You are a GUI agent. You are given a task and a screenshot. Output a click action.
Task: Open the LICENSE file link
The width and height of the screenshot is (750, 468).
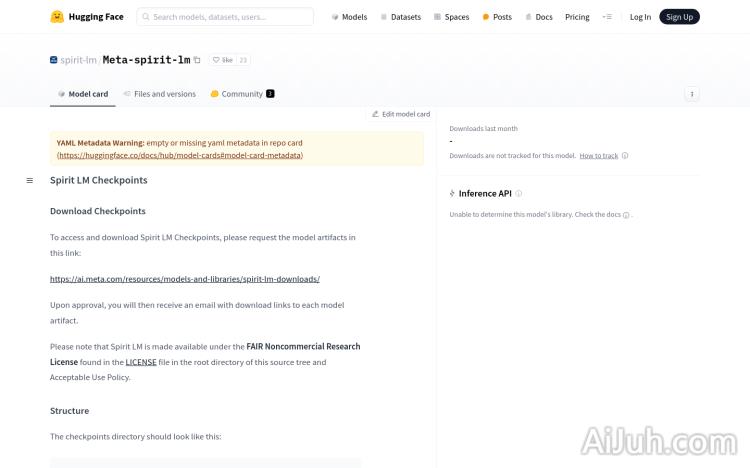(x=141, y=362)
